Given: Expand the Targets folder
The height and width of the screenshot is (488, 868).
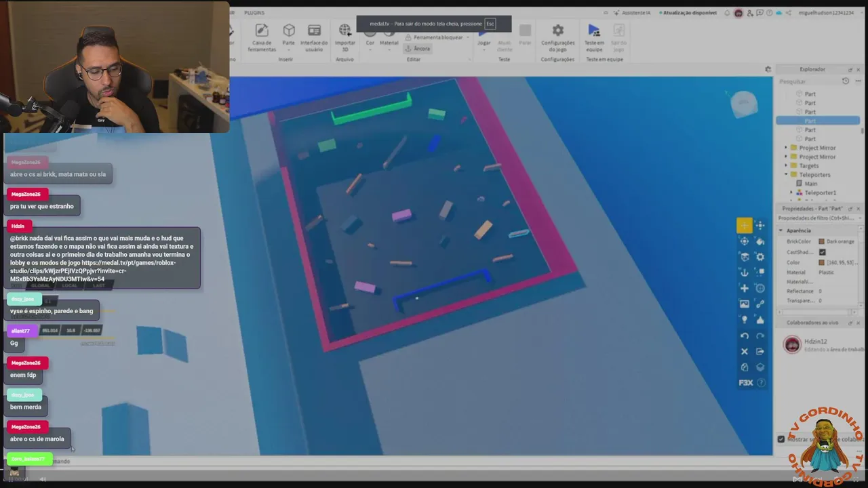Looking at the screenshot, I should 786,165.
